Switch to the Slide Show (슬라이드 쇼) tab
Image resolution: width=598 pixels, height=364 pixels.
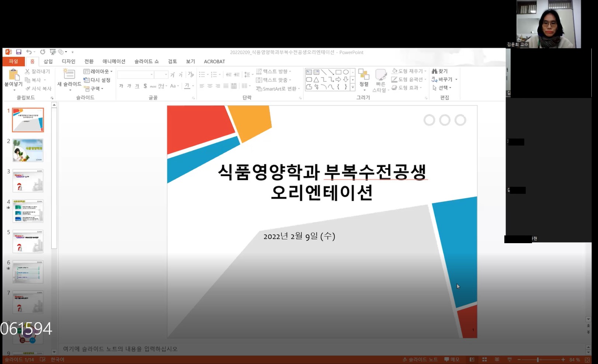[x=146, y=62]
